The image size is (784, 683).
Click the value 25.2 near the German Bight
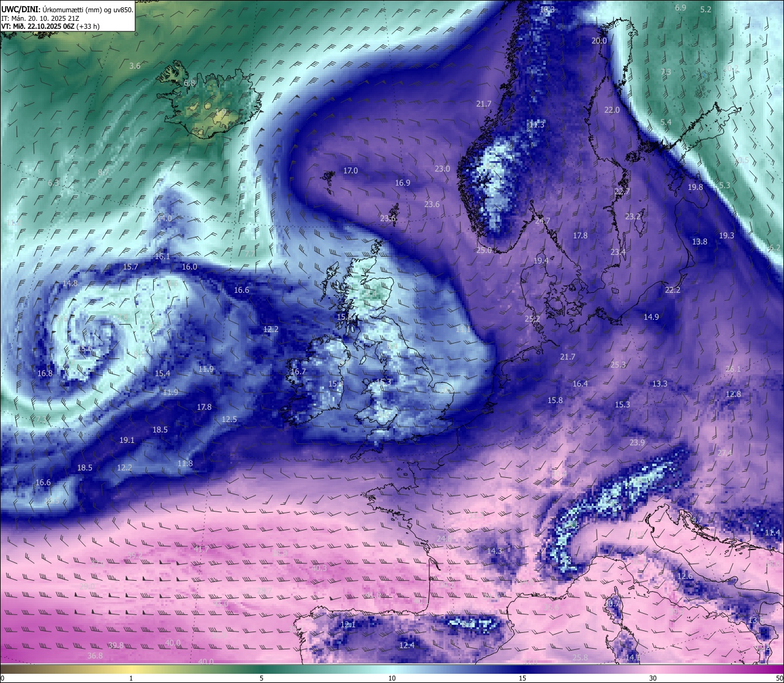tap(532, 319)
